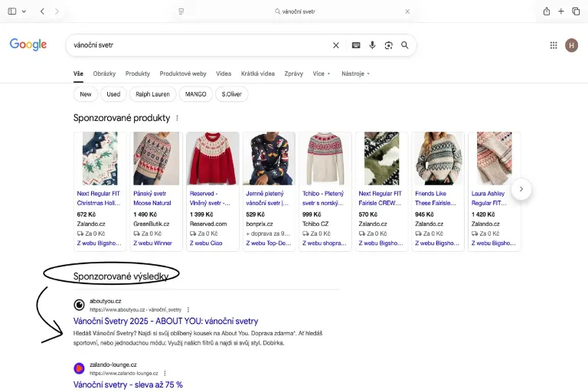588x392 pixels.
Task: Open the Laura Ashley Regular FIT link
Action: point(489,198)
